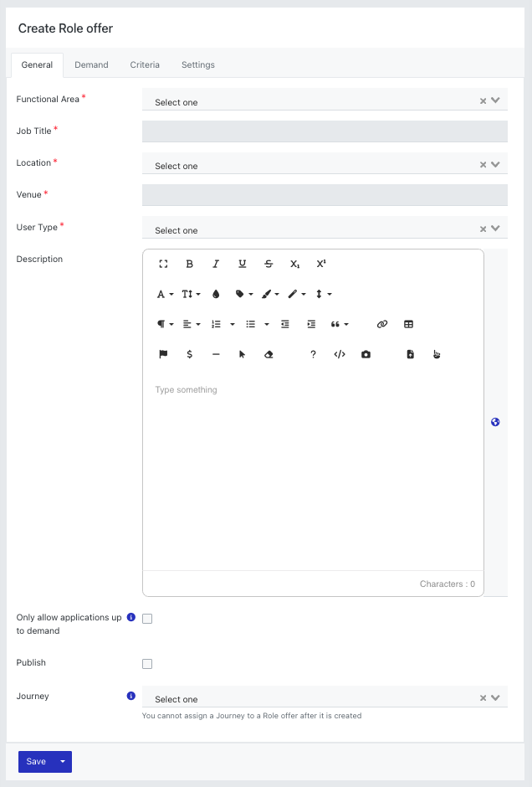Click the camera icon to insert an image
This screenshot has width=532, height=787.
[x=366, y=354]
